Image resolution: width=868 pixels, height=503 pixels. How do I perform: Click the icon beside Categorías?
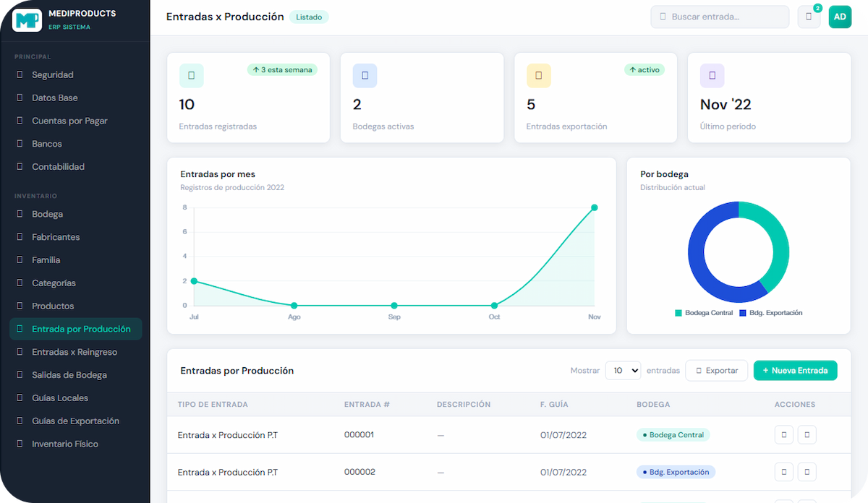click(20, 283)
